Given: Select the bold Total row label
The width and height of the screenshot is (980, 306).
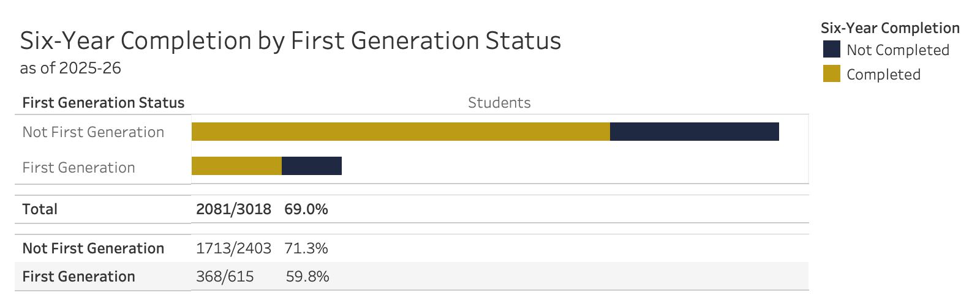Looking at the screenshot, I should tap(40, 209).
